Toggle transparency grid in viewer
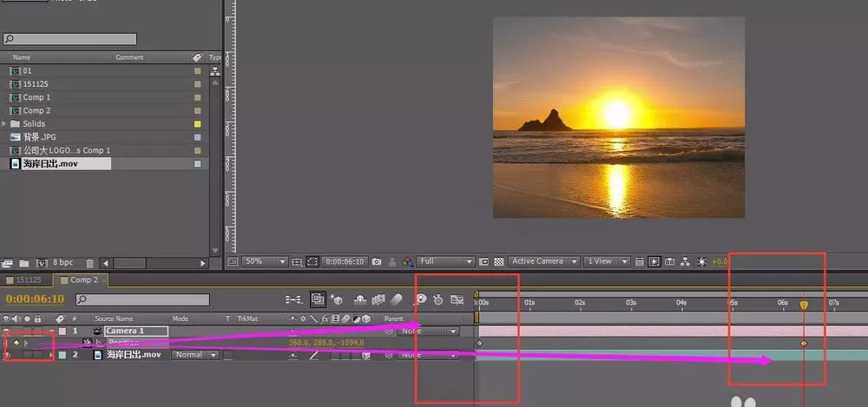This screenshot has height=407, width=868. pos(498,261)
